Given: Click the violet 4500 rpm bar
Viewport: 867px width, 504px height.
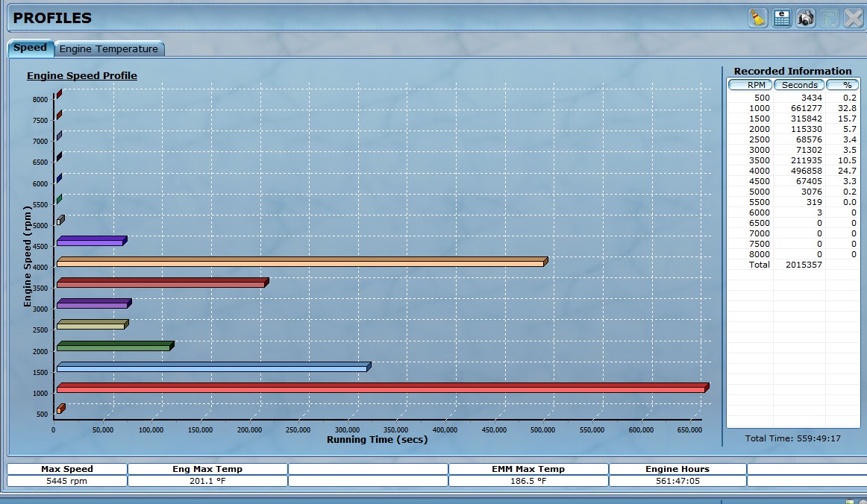Looking at the screenshot, I should [x=92, y=240].
